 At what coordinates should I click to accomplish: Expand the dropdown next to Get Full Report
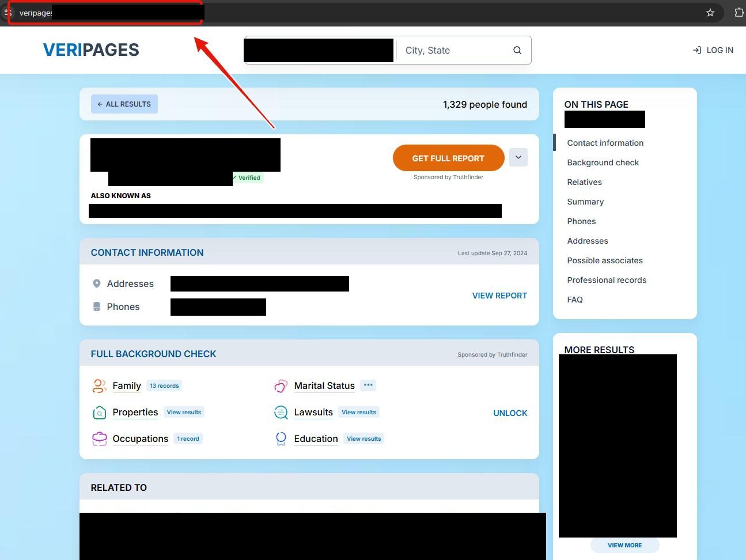[x=518, y=157]
